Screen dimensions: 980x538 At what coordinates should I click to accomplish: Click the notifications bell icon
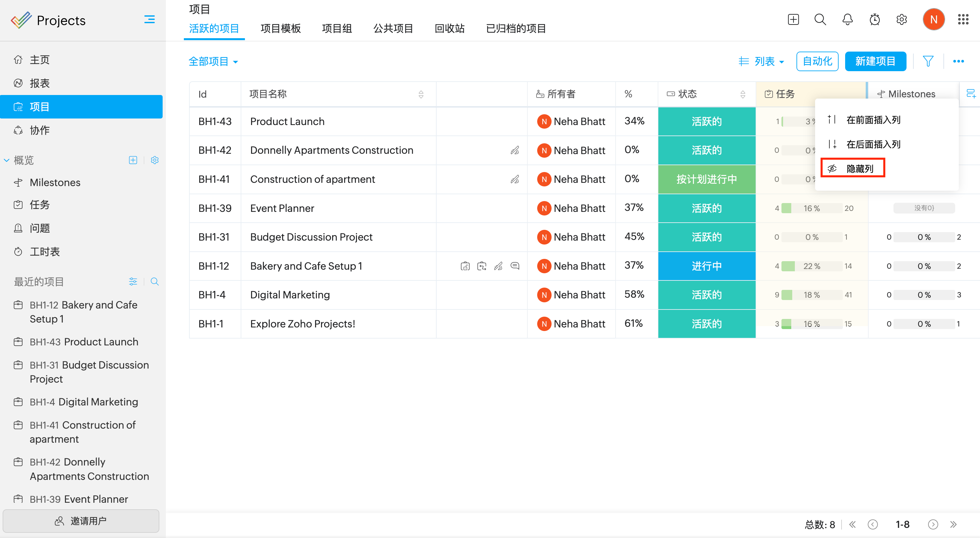coord(847,19)
